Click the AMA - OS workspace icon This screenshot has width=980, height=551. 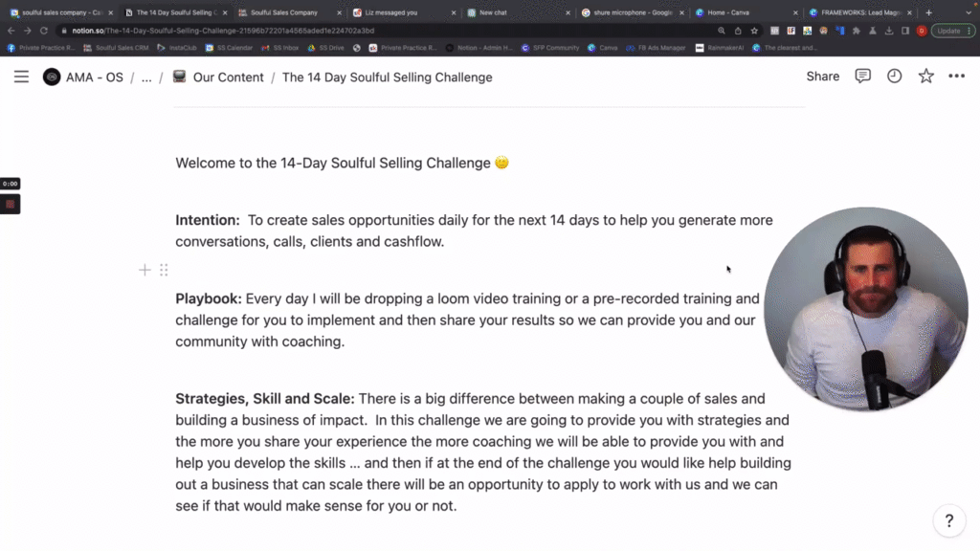52,77
